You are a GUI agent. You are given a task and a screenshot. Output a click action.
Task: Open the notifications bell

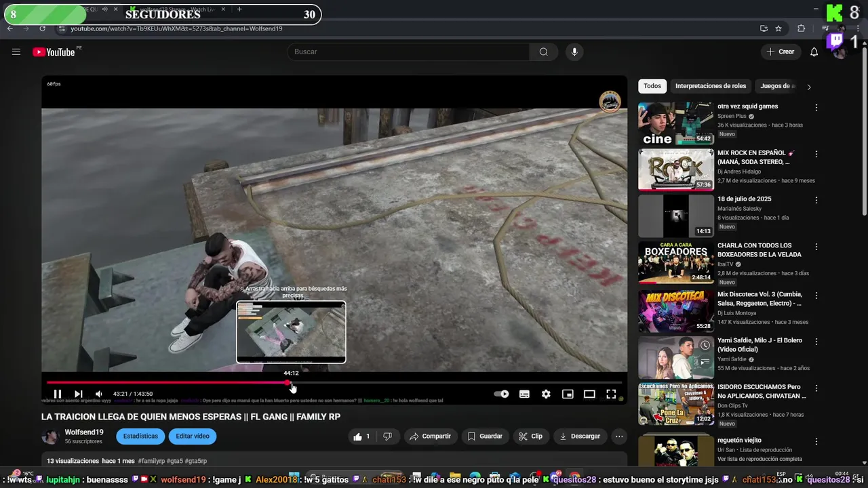point(814,52)
